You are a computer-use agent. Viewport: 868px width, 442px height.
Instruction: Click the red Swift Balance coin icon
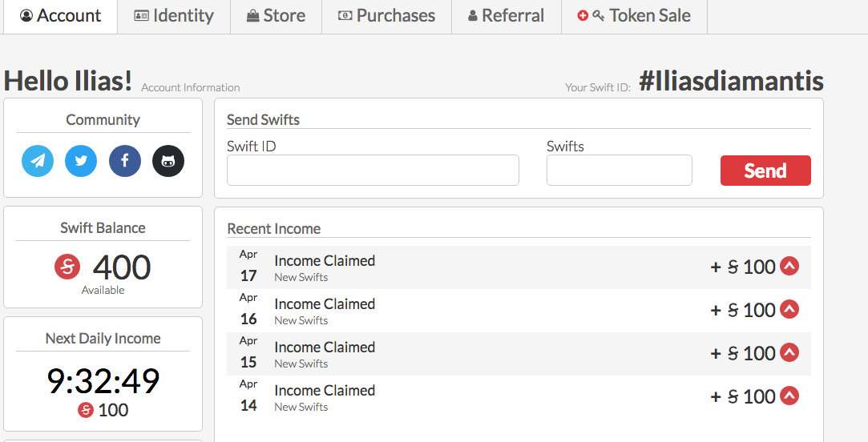pos(67,267)
